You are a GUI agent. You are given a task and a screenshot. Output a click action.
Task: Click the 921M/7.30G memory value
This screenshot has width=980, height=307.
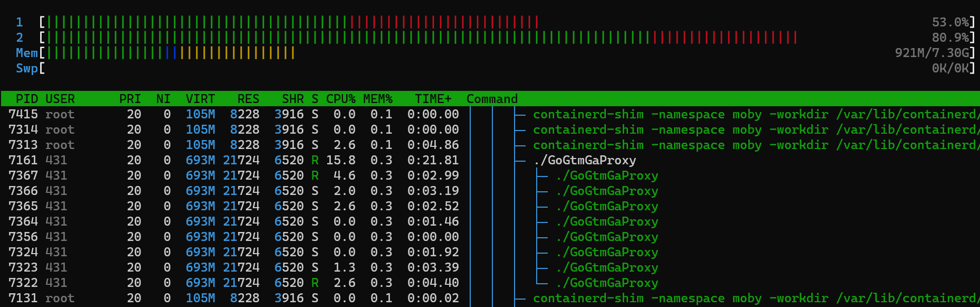(932, 53)
